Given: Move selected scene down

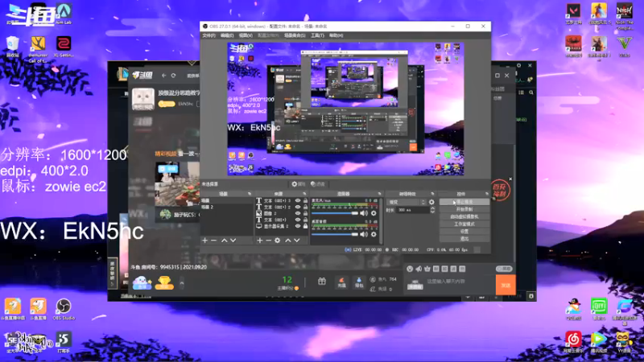Looking at the screenshot, I should pyautogui.click(x=233, y=241).
